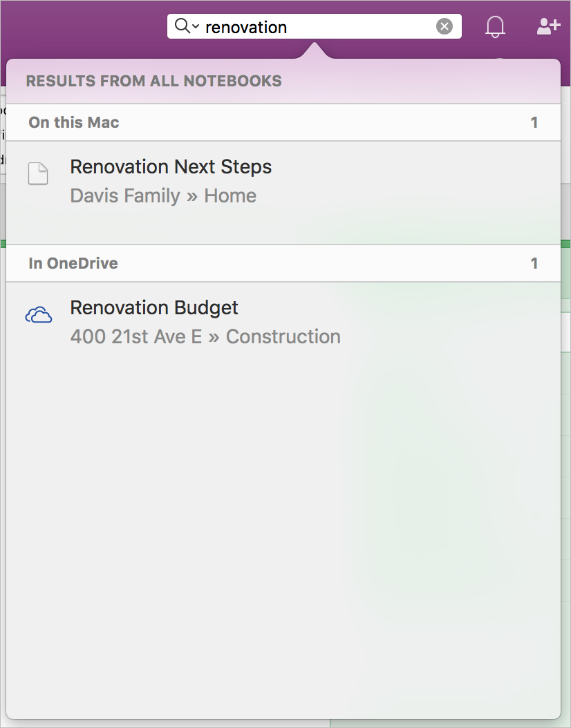Click inside the 'renovation' search field

point(318,27)
